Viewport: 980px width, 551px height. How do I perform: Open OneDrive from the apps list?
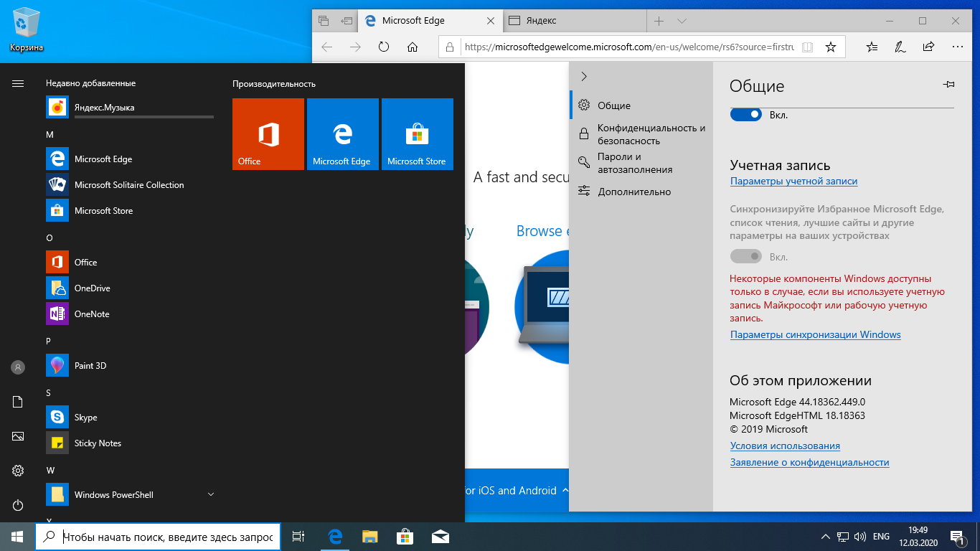click(130, 288)
